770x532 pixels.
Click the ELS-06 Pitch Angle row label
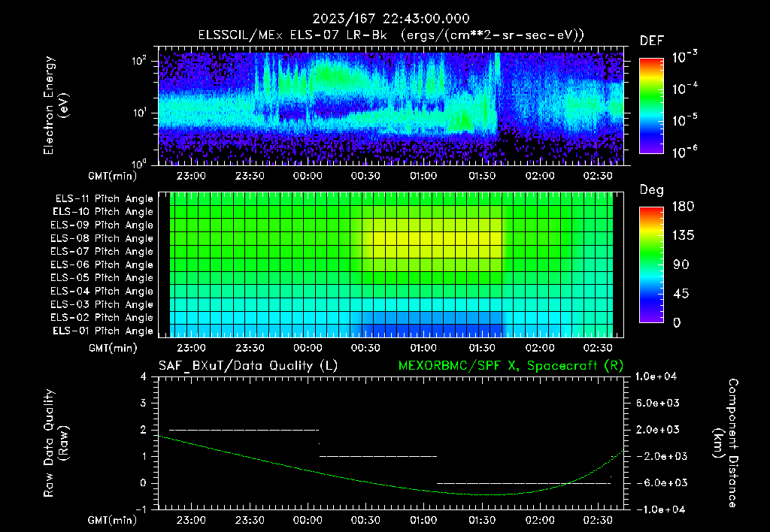(102, 265)
